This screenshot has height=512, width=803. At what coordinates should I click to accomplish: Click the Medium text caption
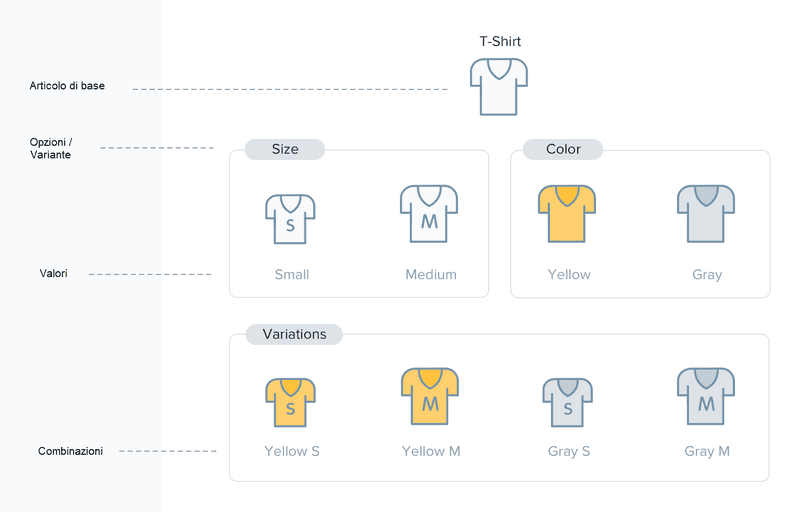(431, 274)
